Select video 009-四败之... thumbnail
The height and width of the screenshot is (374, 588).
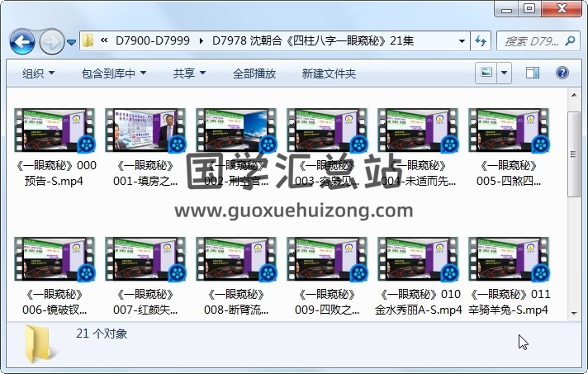click(327, 259)
